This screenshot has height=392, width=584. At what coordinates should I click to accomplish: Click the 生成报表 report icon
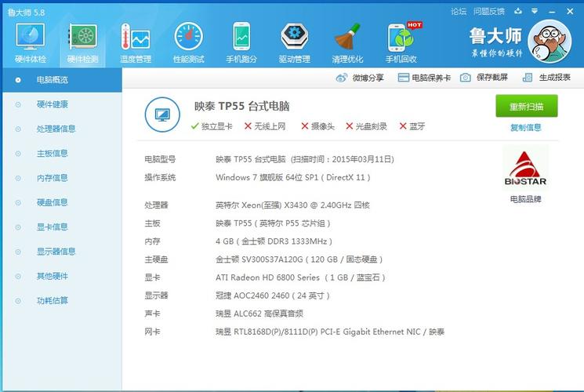527,78
